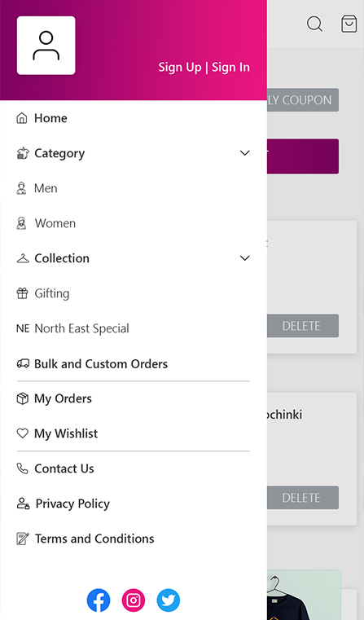The image size is (364, 620).
Task: Open the shopping bag cart icon
Action: [349, 24]
